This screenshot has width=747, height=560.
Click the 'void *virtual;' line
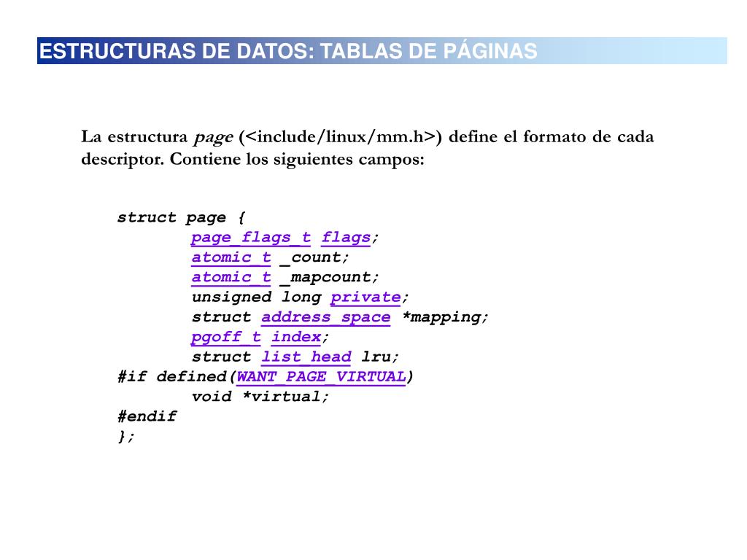(260, 397)
